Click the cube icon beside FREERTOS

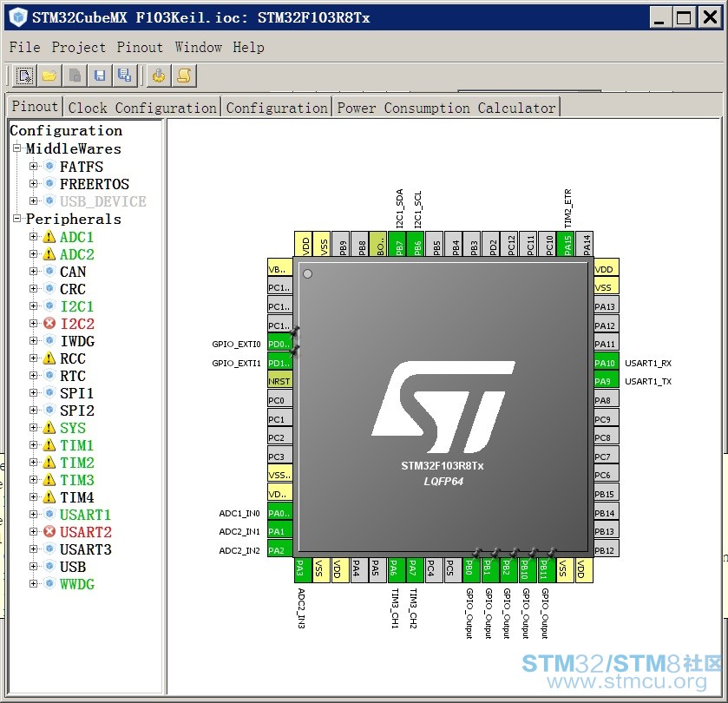(x=49, y=183)
